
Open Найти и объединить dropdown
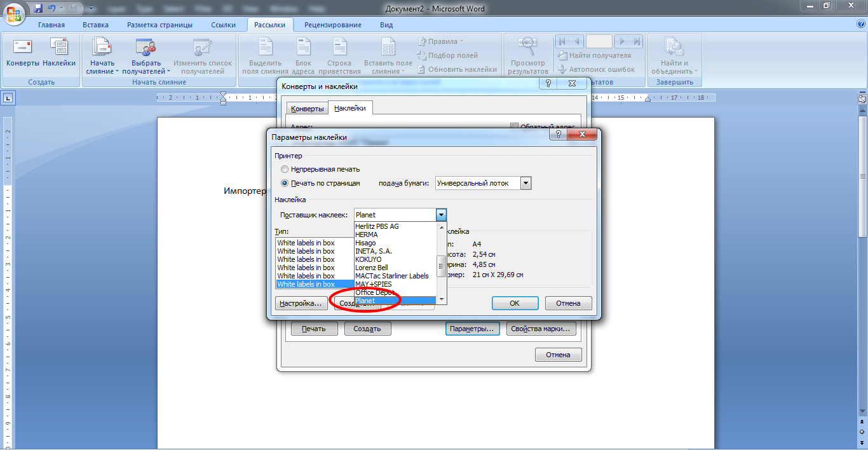tap(674, 56)
